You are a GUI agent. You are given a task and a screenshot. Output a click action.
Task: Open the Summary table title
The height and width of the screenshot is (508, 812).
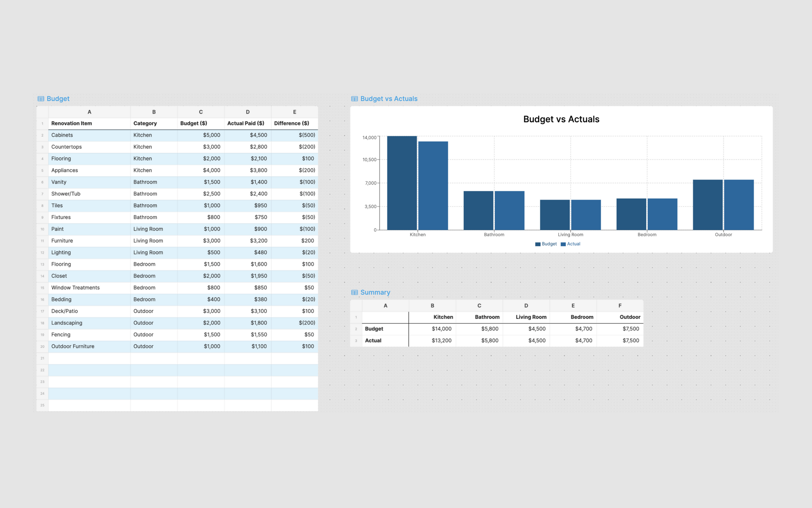(x=375, y=292)
